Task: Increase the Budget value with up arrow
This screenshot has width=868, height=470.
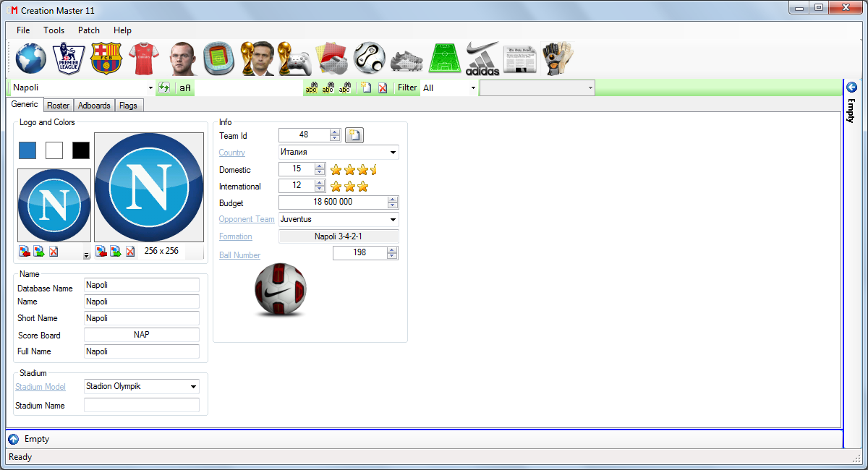Action: (x=393, y=200)
